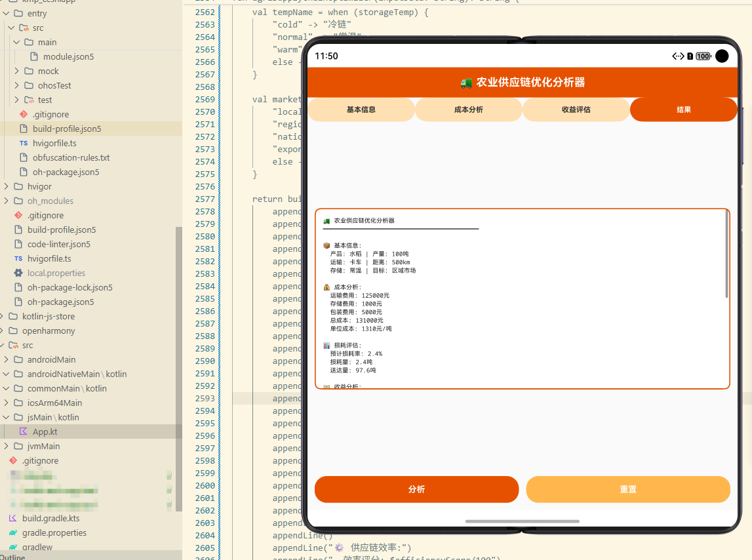Expand the oh_modules folder chevron
This screenshot has height=560, width=752.
click(x=7, y=201)
